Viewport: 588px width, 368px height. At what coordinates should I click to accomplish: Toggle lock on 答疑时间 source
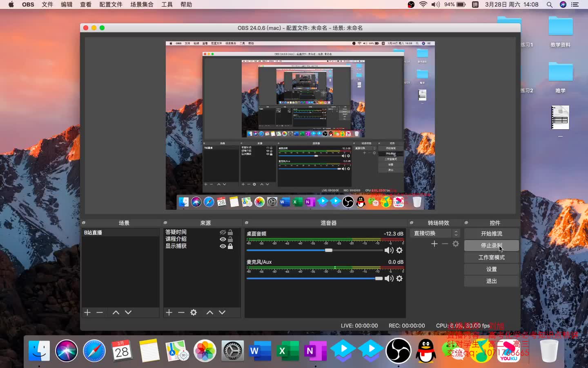tap(230, 232)
